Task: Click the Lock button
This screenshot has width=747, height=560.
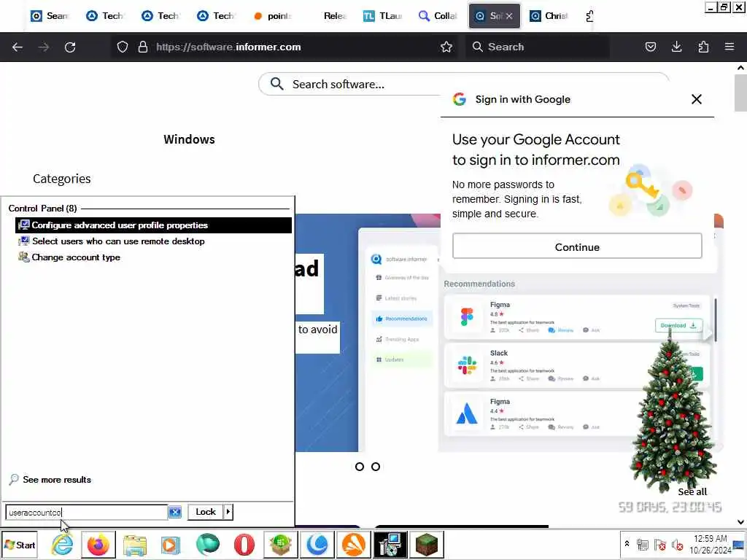Action: pos(205,512)
